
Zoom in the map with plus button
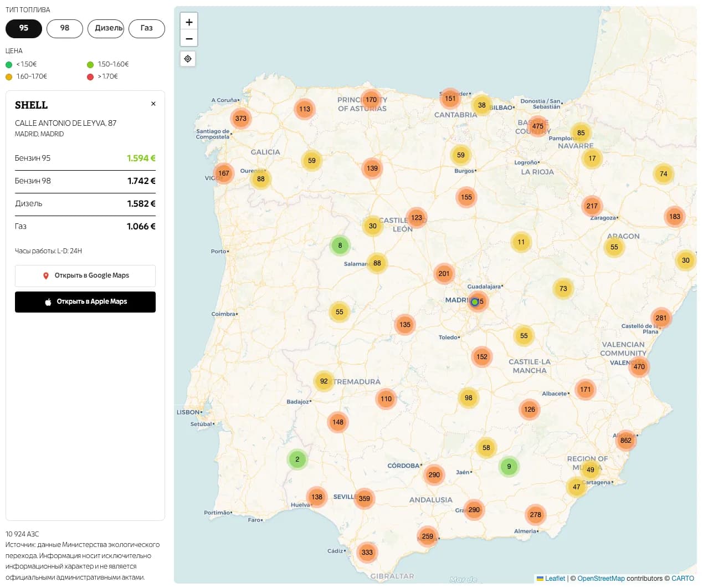pos(189,22)
